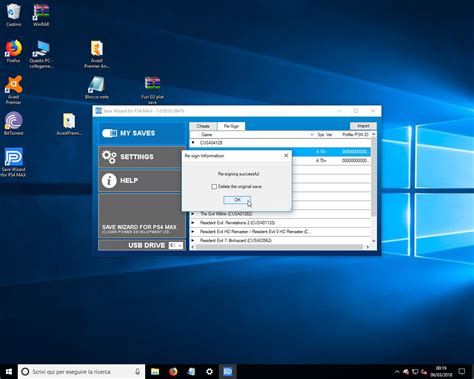The width and height of the screenshot is (474, 379).
Task: Select the CUSA04129 row text
Action: coord(211,143)
